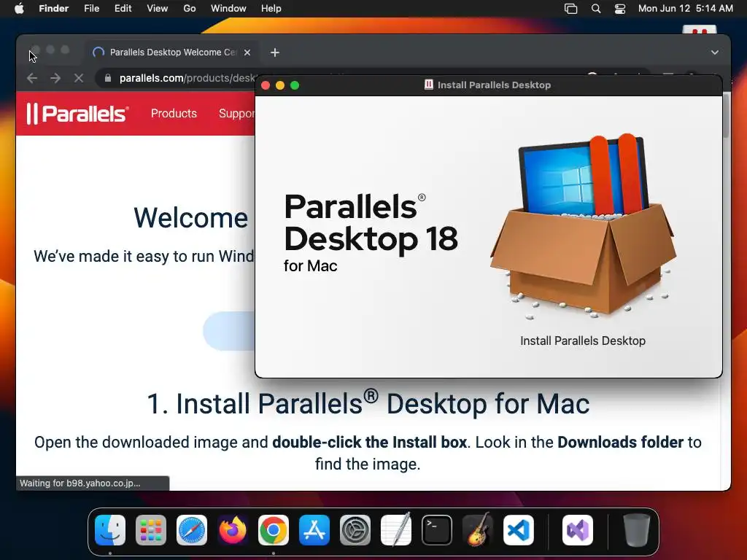Viewport: 747px width, 560px height.
Task: Open the File menu
Action: (91, 9)
